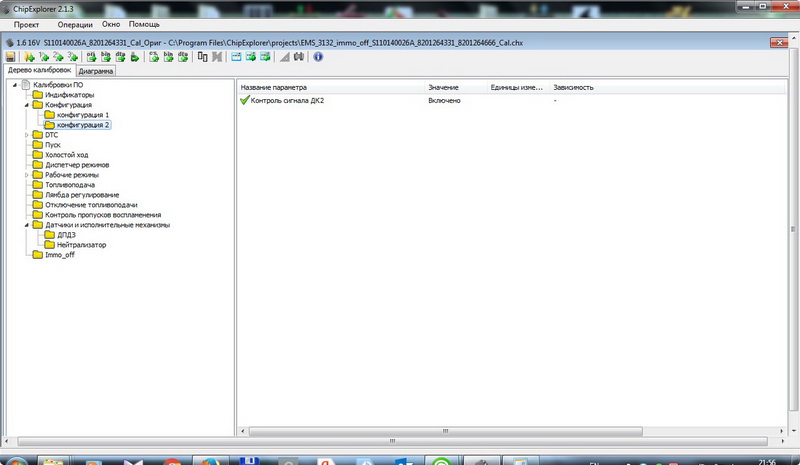Select the Индикаторы folder icon
The image size is (800, 465).
point(38,95)
